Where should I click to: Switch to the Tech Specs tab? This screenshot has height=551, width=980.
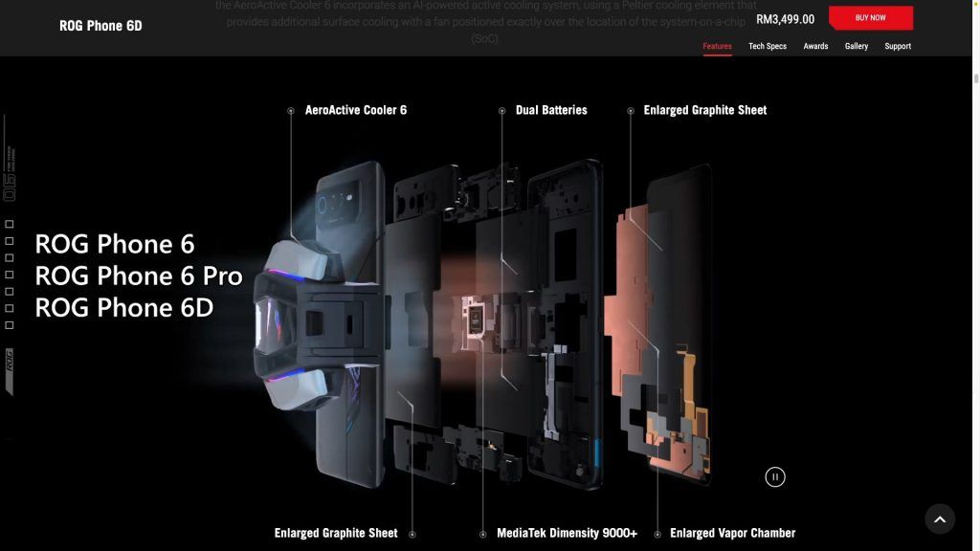tap(768, 46)
